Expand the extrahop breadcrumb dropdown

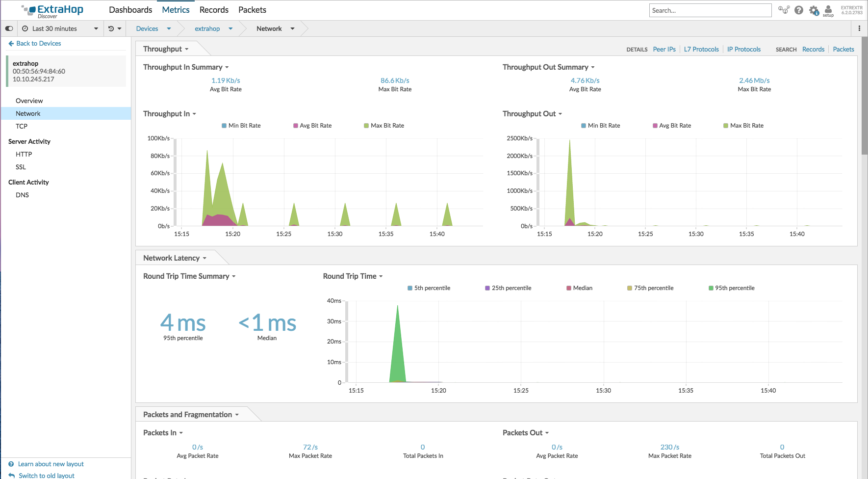click(230, 28)
